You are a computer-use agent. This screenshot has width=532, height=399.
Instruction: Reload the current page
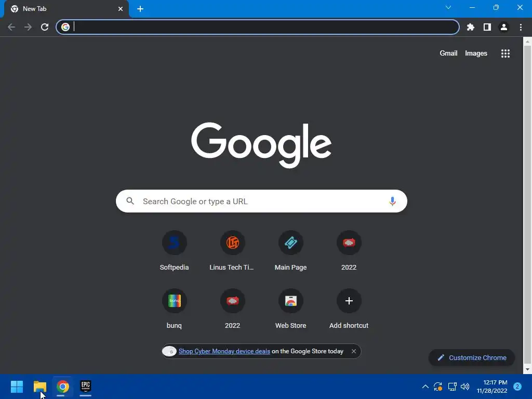tap(45, 27)
